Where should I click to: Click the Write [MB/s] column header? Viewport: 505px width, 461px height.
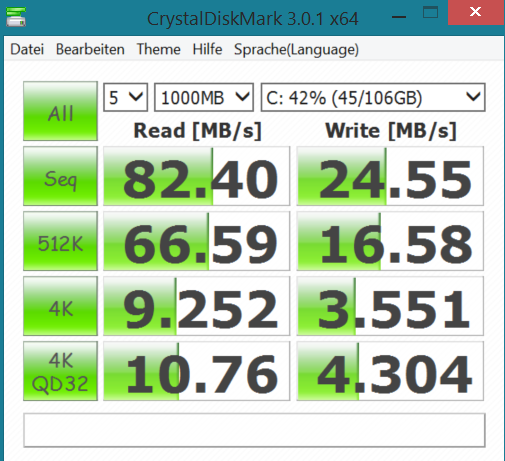tap(391, 131)
